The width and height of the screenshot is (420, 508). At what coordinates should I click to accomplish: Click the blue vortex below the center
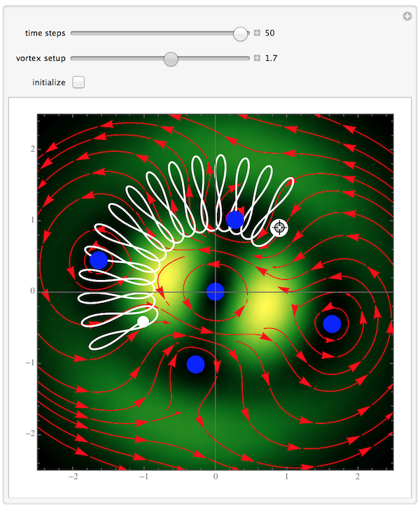tap(195, 364)
